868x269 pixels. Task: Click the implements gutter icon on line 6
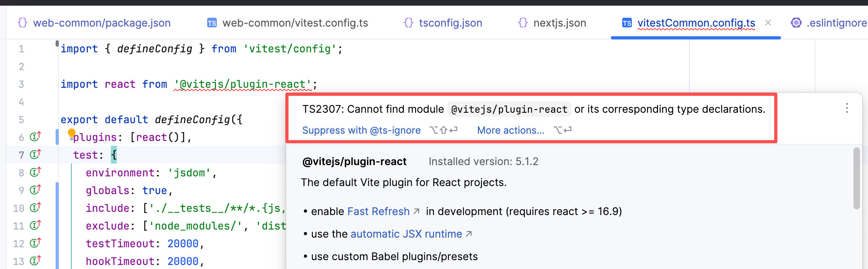(x=35, y=137)
